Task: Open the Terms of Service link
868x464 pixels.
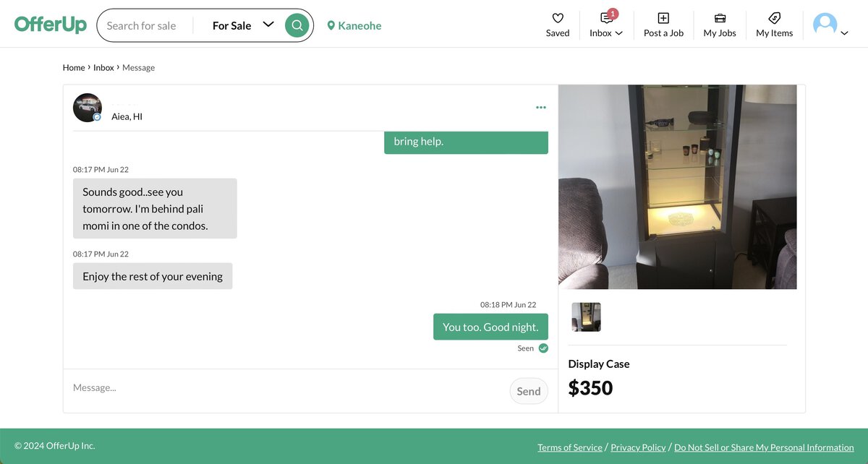Action: pos(570,447)
